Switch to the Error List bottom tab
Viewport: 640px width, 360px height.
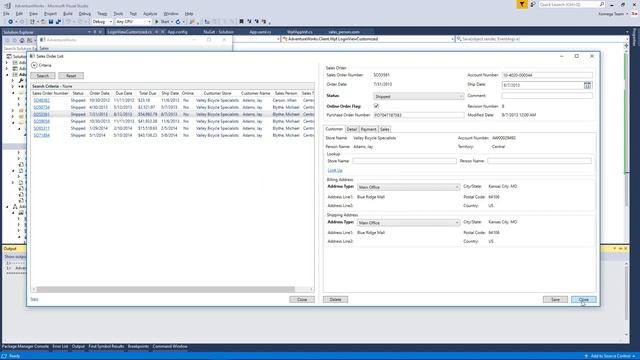[x=60, y=347]
